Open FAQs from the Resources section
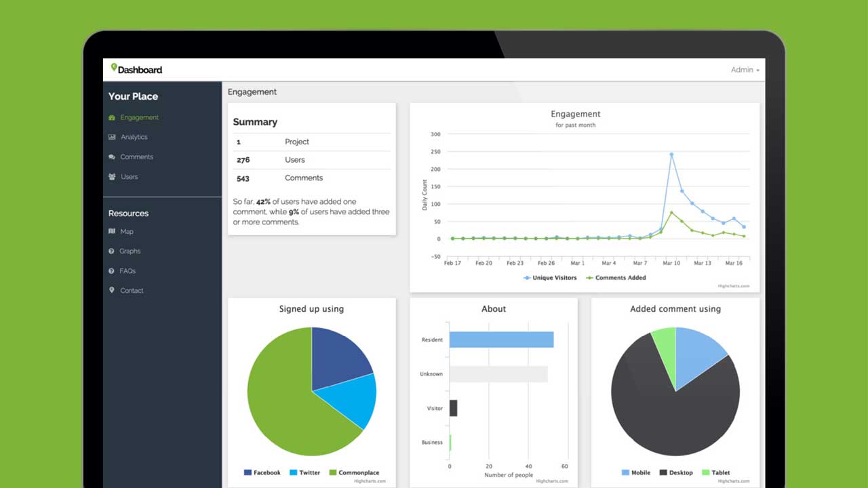The height and width of the screenshot is (488, 868). (x=113, y=270)
